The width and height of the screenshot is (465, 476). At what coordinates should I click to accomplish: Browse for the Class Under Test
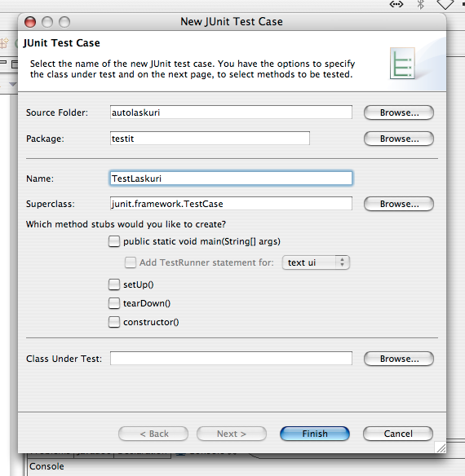click(399, 359)
